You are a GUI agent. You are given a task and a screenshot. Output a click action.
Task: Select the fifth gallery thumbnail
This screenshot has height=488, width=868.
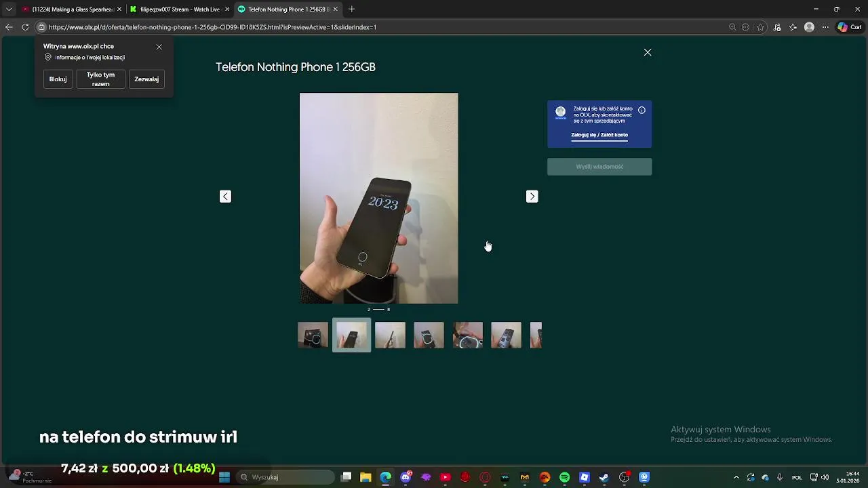click(468, 335)
